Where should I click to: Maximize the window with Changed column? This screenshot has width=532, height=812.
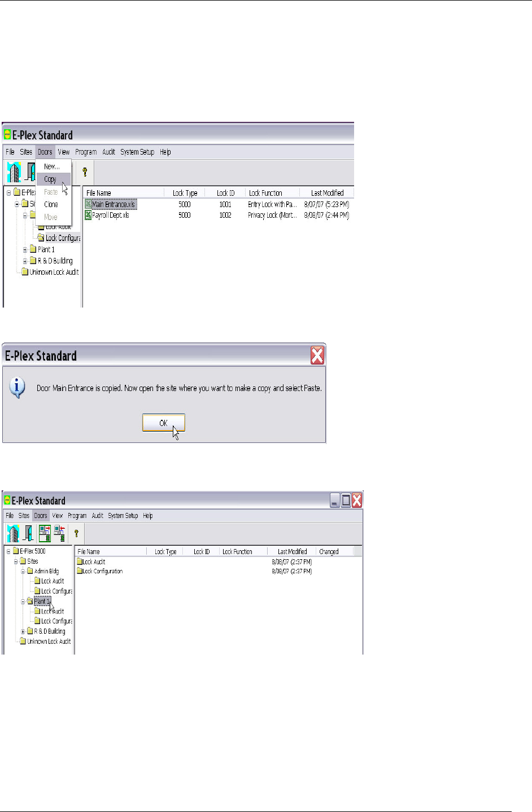(346, 501)
